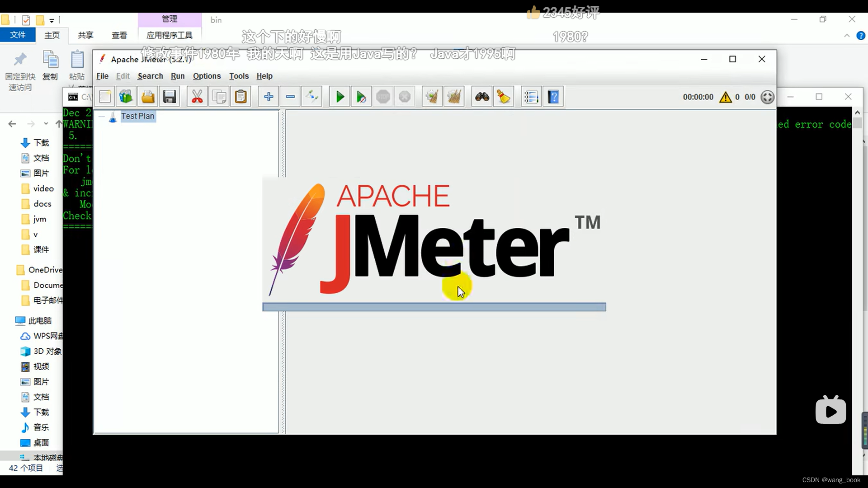Open the Tools menu
The width and height of the screenshot is (868, 488).
click(x=239, y=76)
